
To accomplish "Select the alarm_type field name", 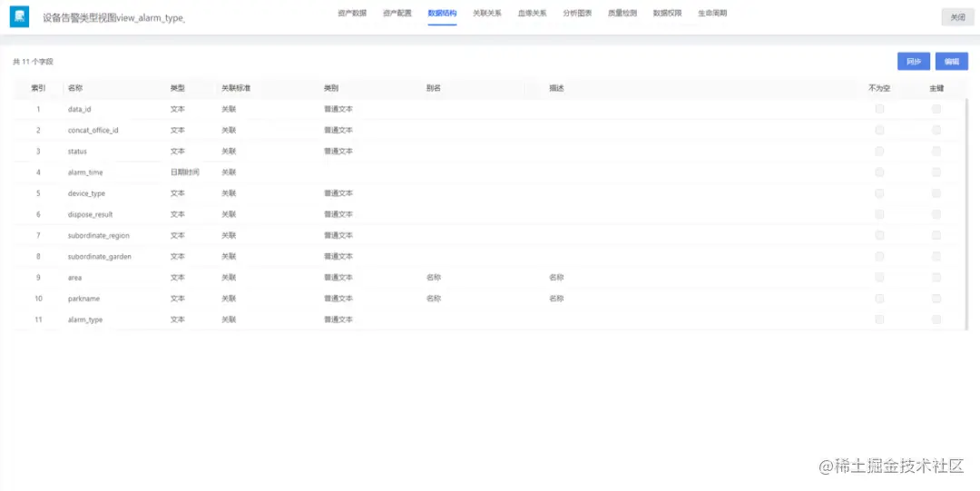I will (x=85, y=319).
